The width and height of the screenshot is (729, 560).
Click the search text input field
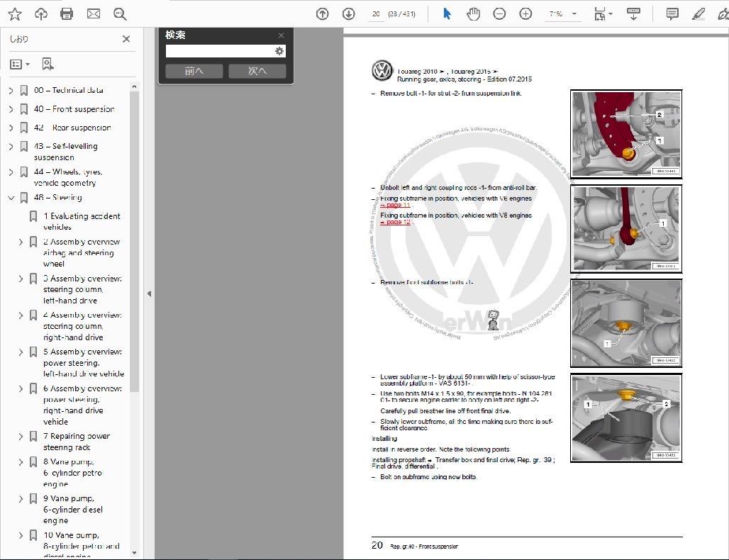(220, 51)
